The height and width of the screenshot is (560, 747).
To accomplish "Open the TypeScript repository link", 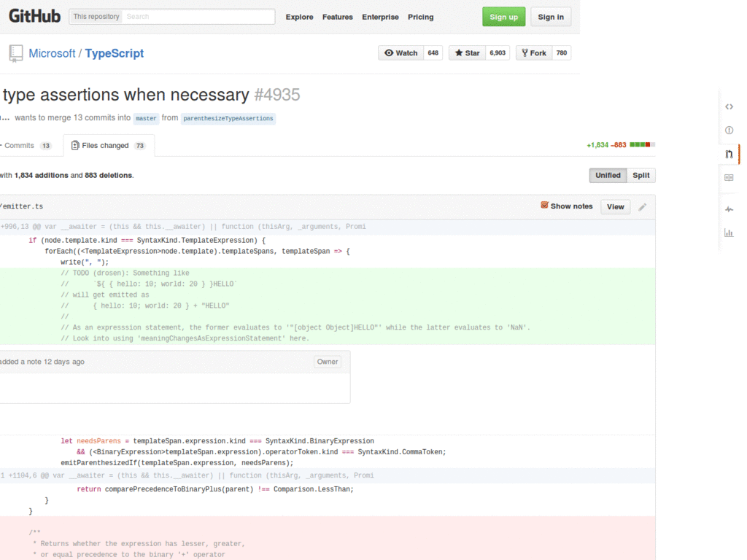I will (115, 53).
